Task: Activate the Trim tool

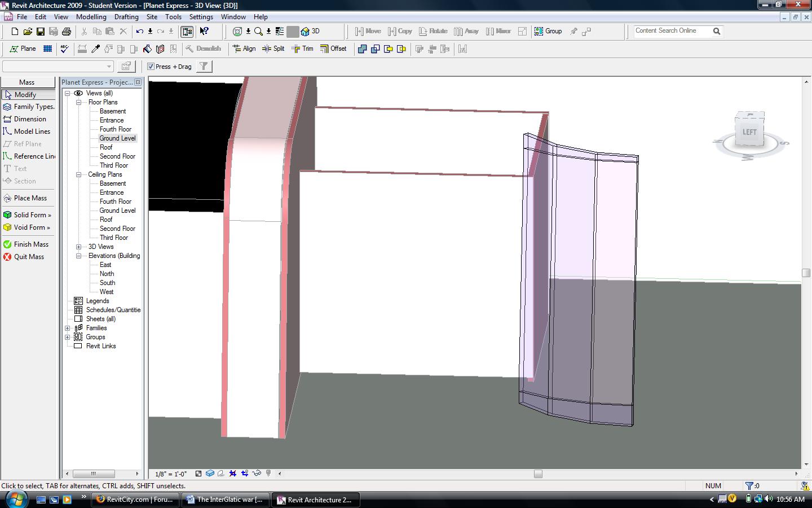Action: pyautogui.click(x=302, y=49)
